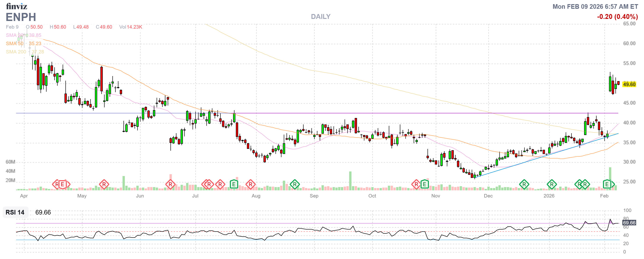Open the green R marker in August
The width and height of the screenshot is (644, 259).
point(295,185)
